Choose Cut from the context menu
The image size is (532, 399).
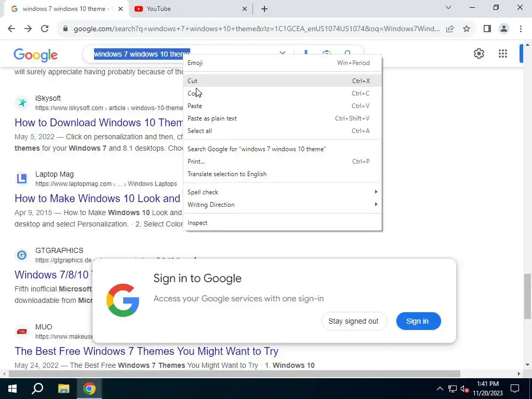(x=282, y=81)
